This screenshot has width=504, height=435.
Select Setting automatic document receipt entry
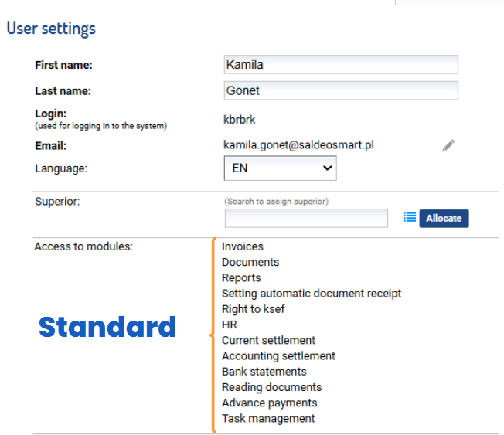tap(312, 294)
